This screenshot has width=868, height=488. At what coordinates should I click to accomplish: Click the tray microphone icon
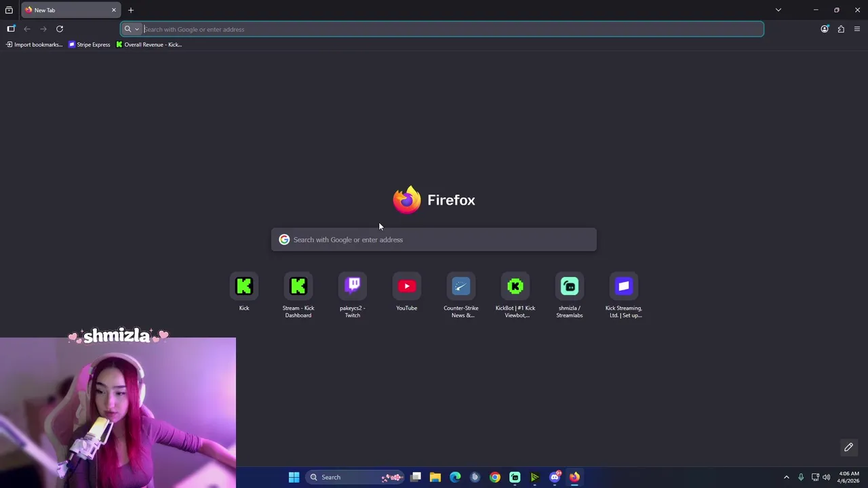pos(801,477)
